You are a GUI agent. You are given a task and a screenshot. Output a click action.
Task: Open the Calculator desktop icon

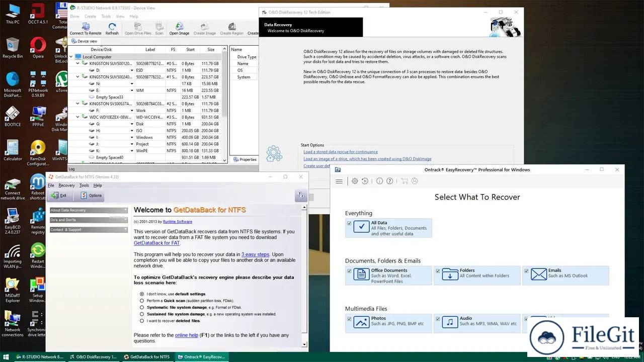pyautogui.click(x=13, y=151)
